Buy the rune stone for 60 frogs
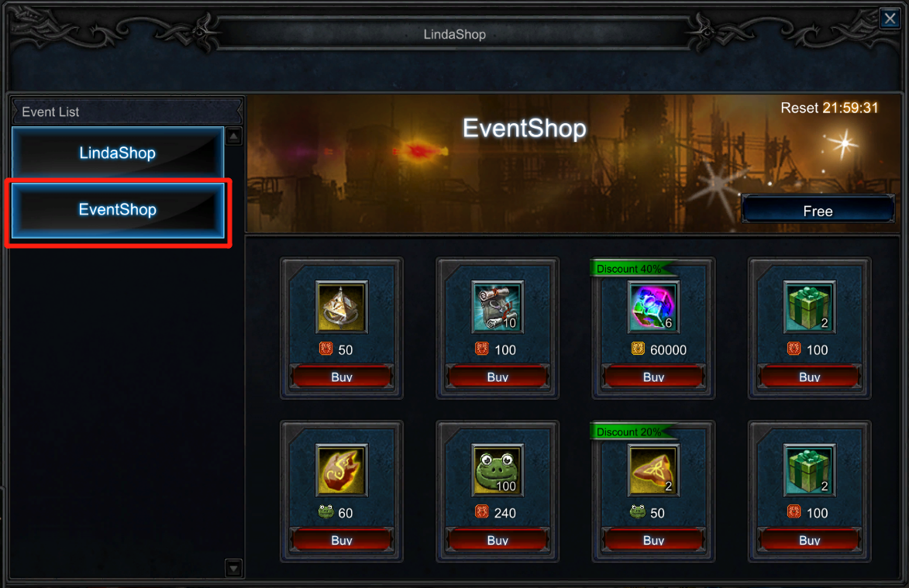This screenshot has height=588, width=909. click(x=342, y=541)
